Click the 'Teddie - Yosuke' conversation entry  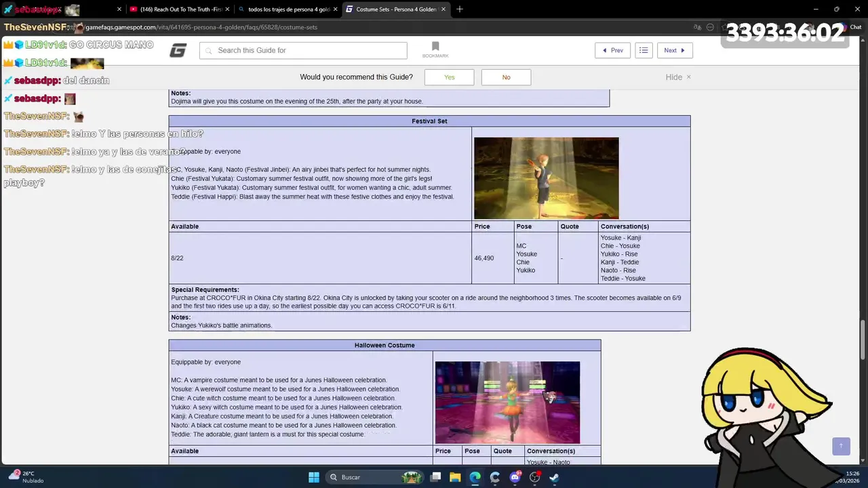[623, 279]
